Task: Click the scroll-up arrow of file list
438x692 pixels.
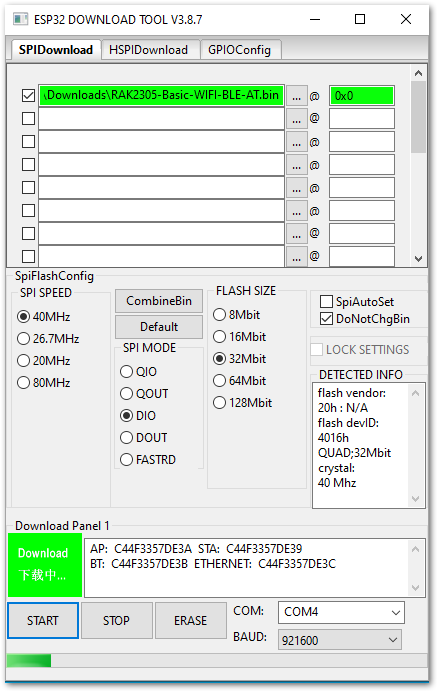Action: 419,73
